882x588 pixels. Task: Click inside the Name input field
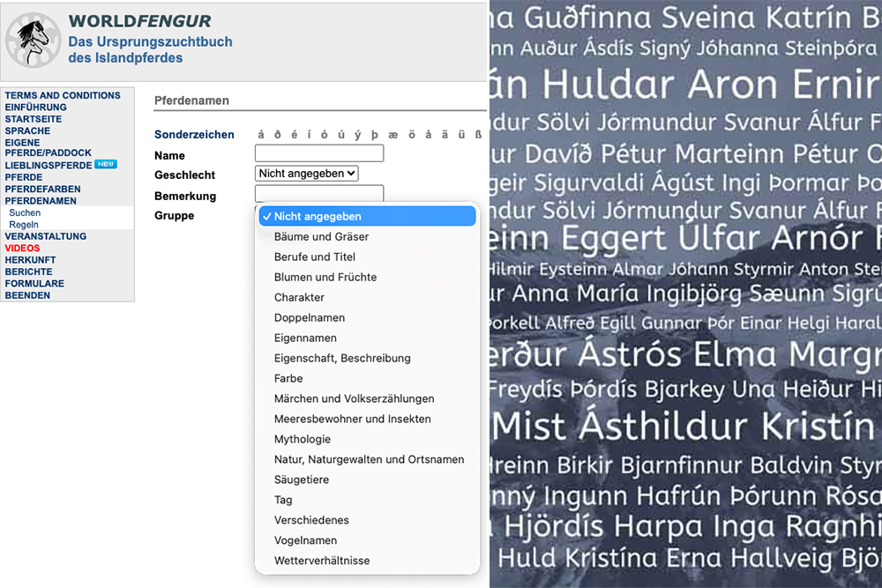click(x=318, y=153)
